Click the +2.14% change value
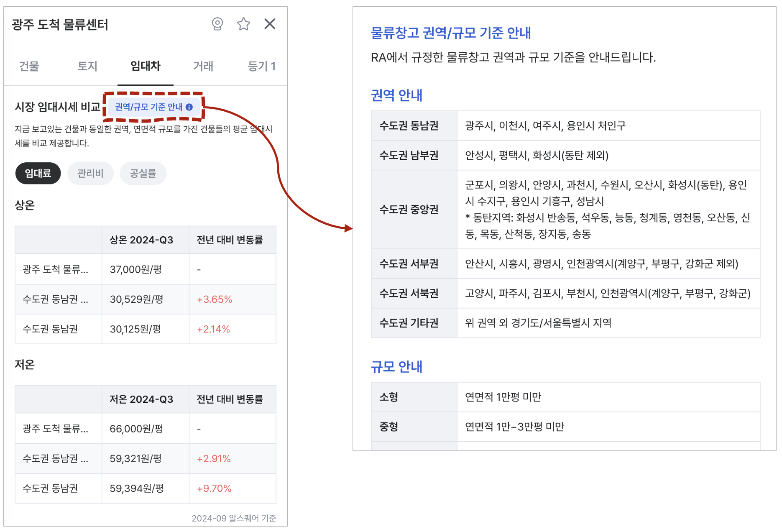The width and height of the screenshot is (782, 532). point(214,329)
